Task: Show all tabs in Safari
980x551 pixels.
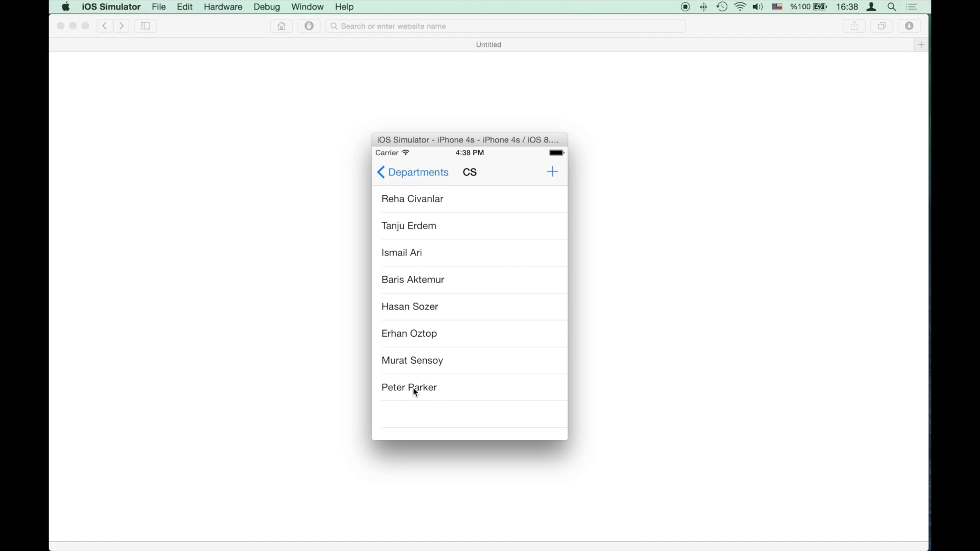Action: [882, 26]
